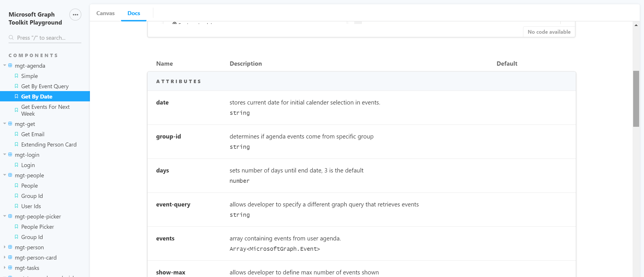The height and width of the screenshot is (277, 644).
Task: Click bookmark icon beside Get Events For Next Week
Action: point(16,110)
